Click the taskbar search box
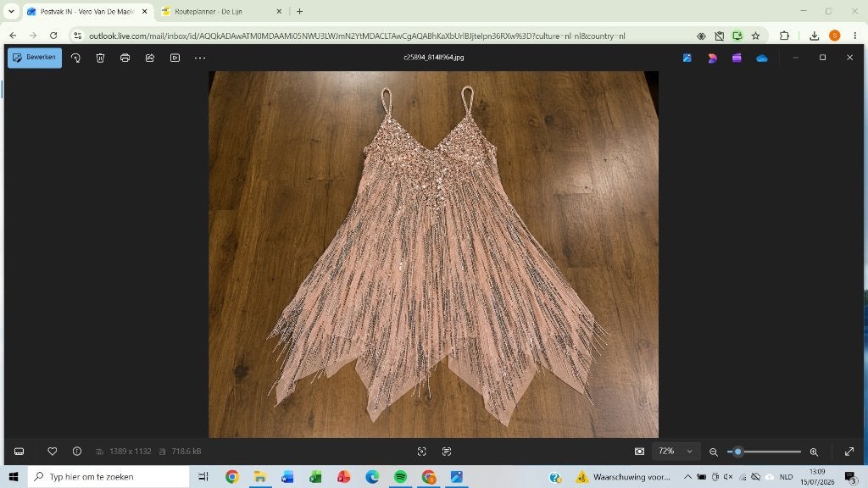The width and height of the screenshot is (868, 488). (108, 476)
